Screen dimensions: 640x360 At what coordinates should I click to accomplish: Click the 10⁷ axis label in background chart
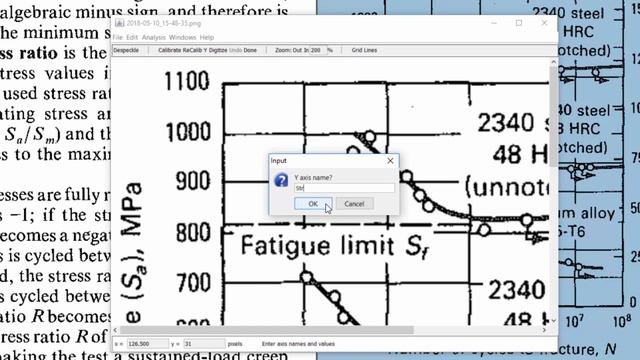click(x=574, y=321)
